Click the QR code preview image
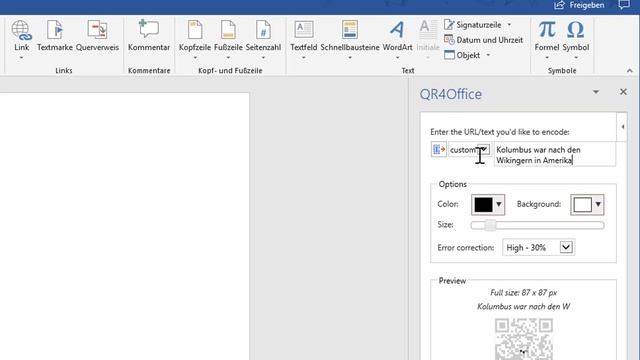The height and width of the screenshot is (360, 640). click(524, 339)
